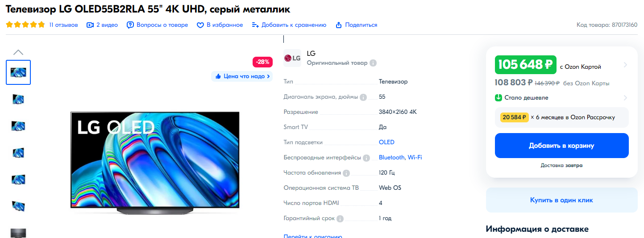
Task: Open the 11 отзывов reviews link
Action: (x=63, y=25)
